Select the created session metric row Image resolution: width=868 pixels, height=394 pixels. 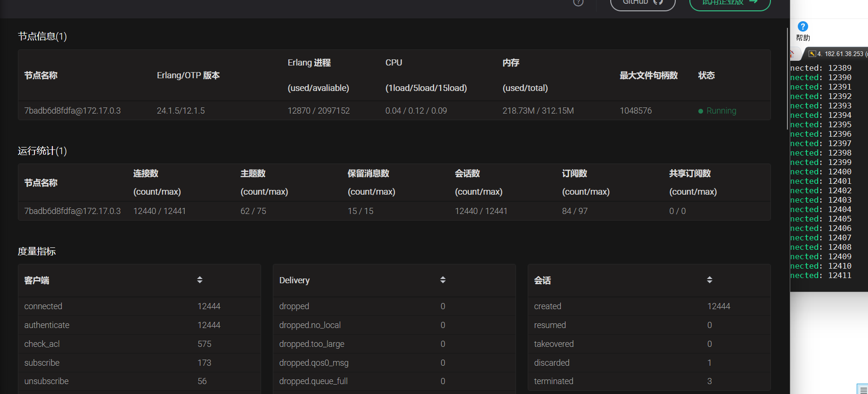coord(649,306)
